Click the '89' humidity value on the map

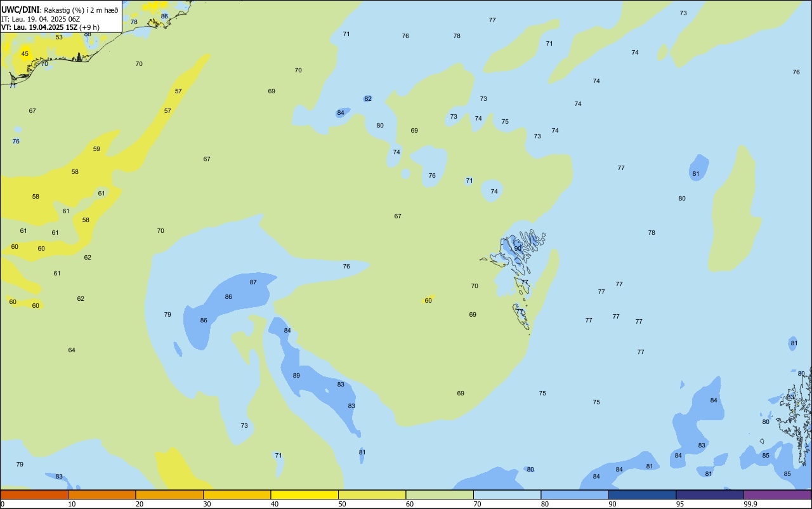296,375
